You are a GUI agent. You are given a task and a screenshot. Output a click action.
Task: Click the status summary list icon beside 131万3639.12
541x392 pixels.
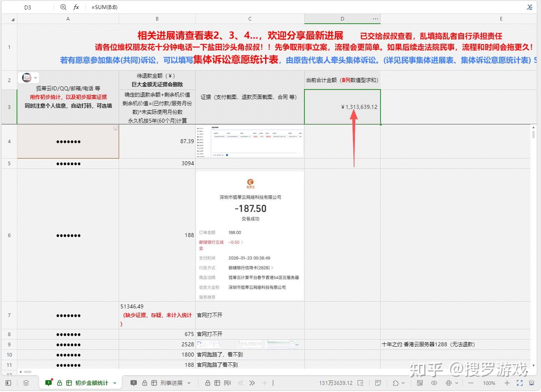360,383
